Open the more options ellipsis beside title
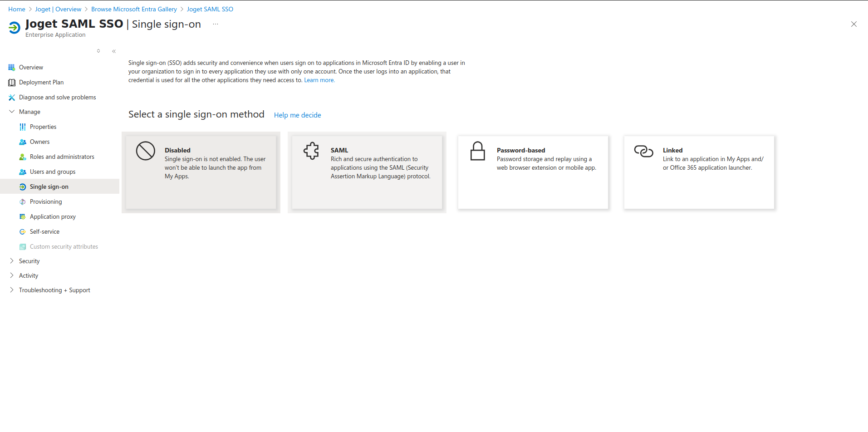868x432 pixels. [216, 25]
